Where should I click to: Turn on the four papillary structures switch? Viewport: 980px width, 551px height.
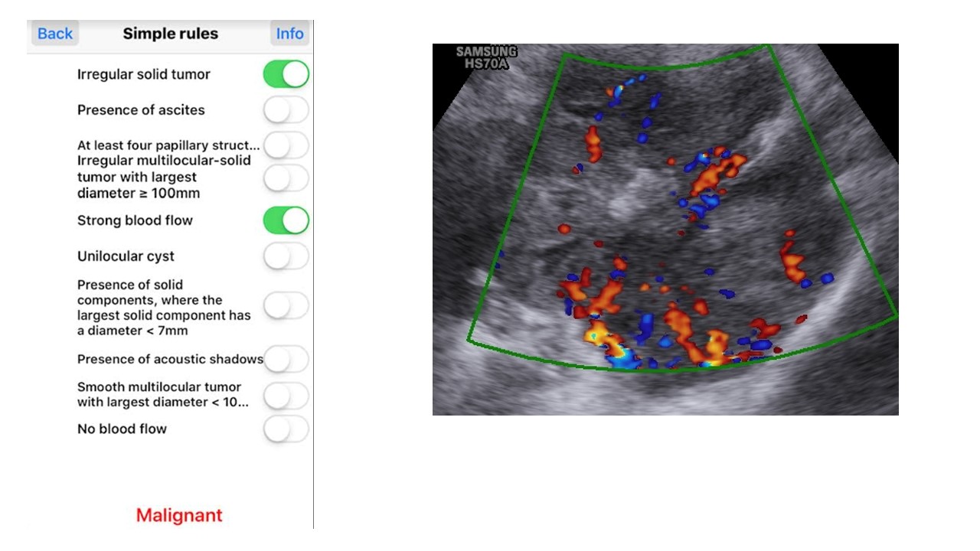coord(286,145)
